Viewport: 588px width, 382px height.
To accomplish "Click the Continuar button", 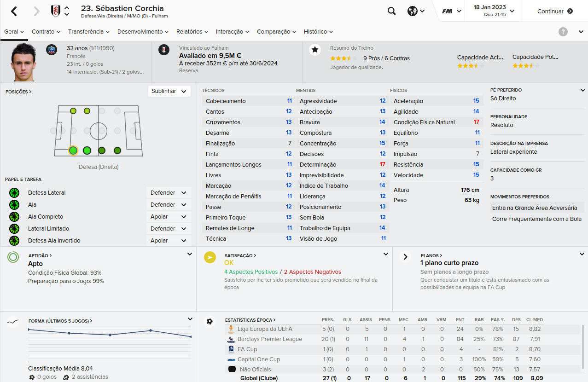I will 554,11.
